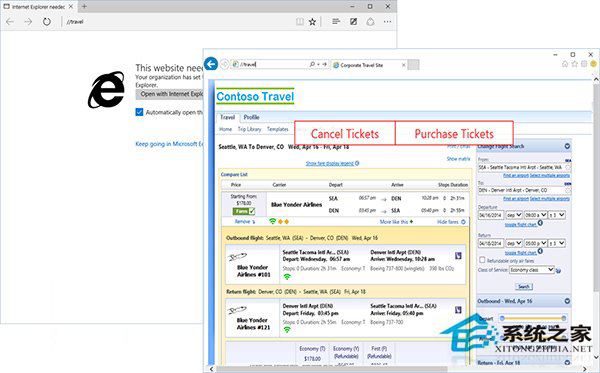Click the Make a Web Note icon
This screenshot has height=373, width=600.
click(353, 22)
